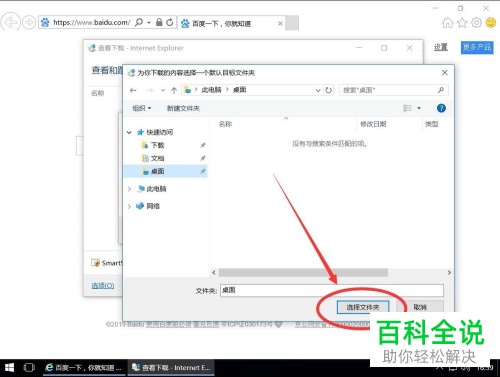The width and height of the screenshot is (500, 377).
Task: Click the 选择文件夹 button
Action: pos(363,307)
